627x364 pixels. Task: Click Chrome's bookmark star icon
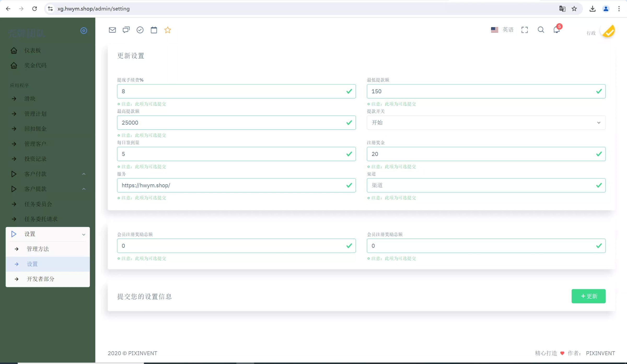574,9
